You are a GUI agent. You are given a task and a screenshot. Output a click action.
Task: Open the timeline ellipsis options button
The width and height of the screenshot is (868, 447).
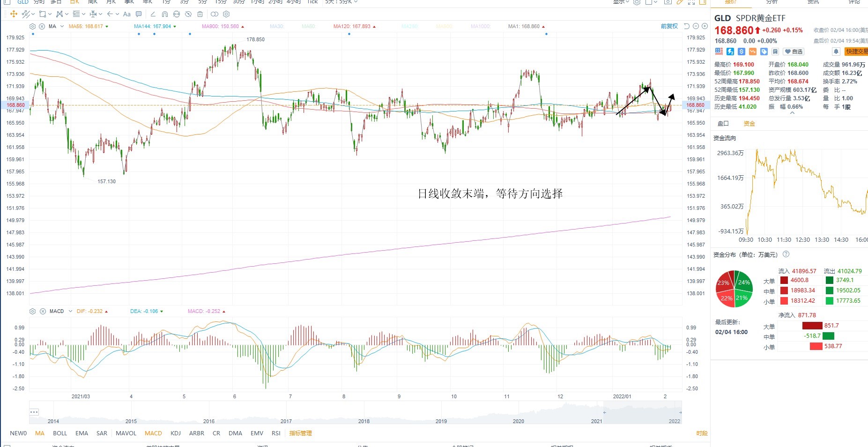pos(34,412)
